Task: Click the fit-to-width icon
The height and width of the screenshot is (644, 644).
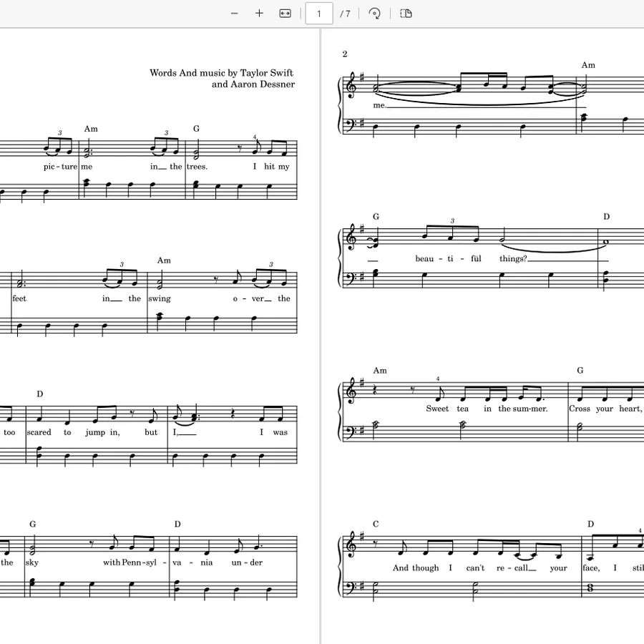Action: [x=285, y=14]
